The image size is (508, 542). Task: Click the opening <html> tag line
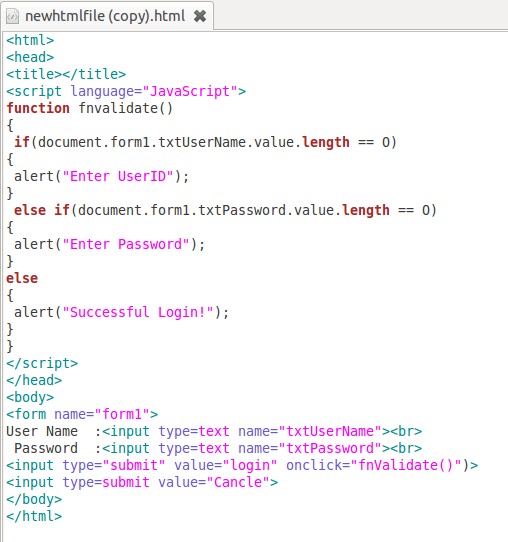click(x=30, y=40)
